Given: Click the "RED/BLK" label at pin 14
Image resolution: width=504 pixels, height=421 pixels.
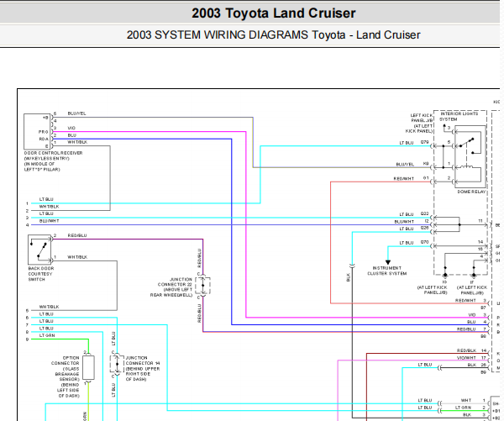Looking at the screenshot, I should coord(466,350).
